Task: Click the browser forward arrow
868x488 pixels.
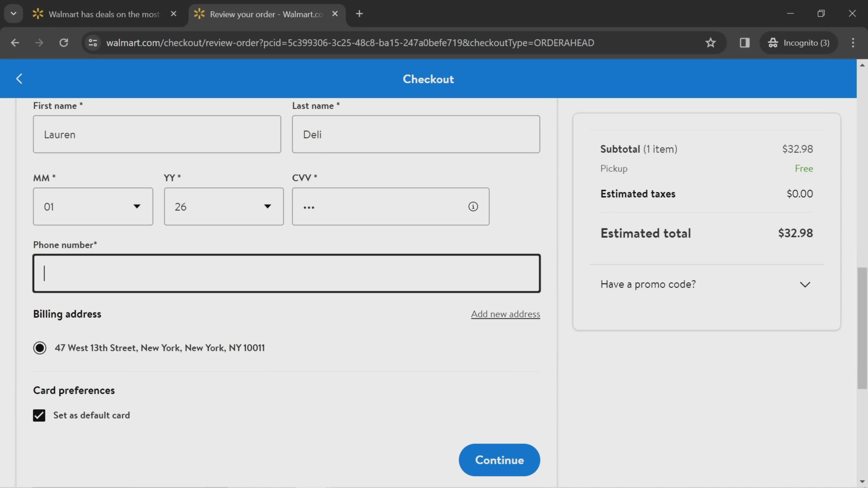Action: (39, 43)
